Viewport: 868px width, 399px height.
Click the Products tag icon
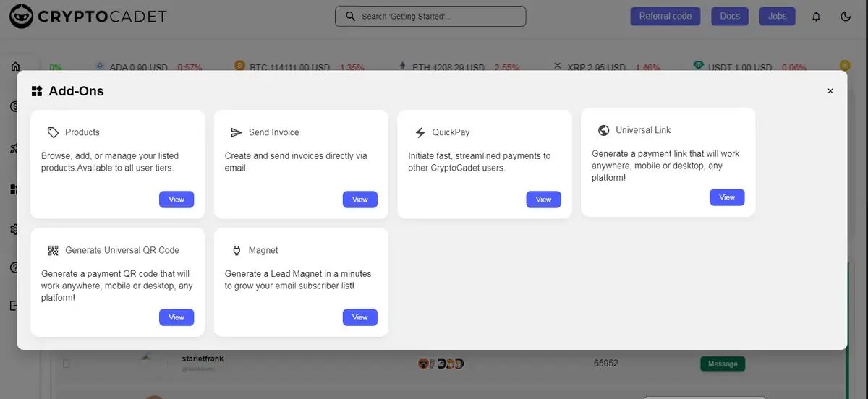53,132
